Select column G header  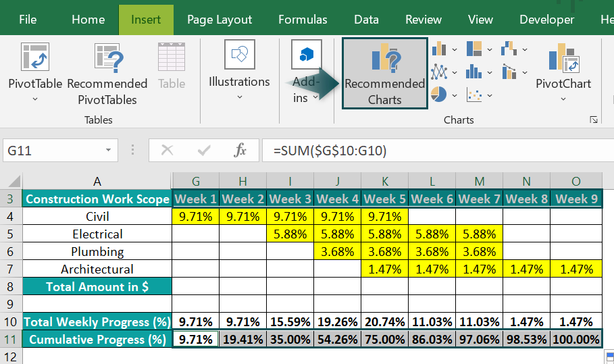point(195,181)
